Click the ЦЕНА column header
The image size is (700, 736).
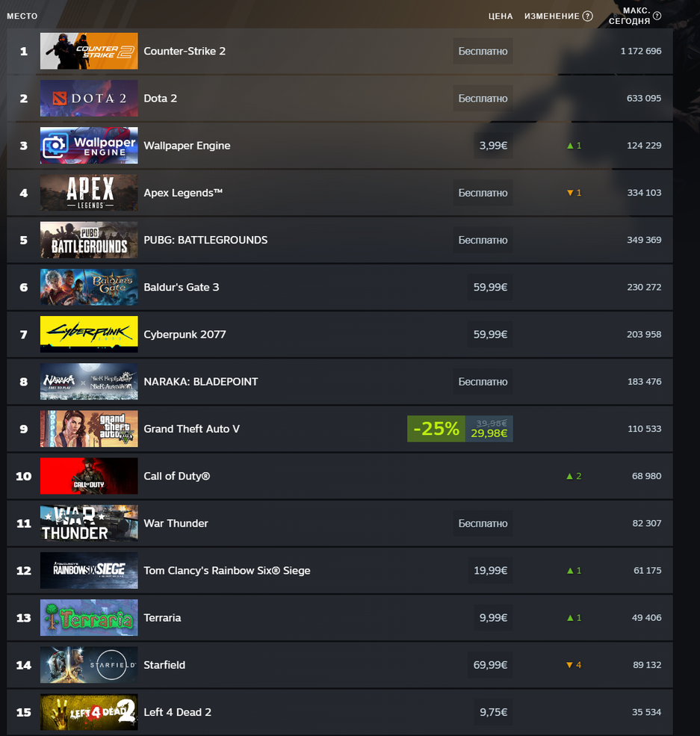pyautogui.click(x=501, y=16)
